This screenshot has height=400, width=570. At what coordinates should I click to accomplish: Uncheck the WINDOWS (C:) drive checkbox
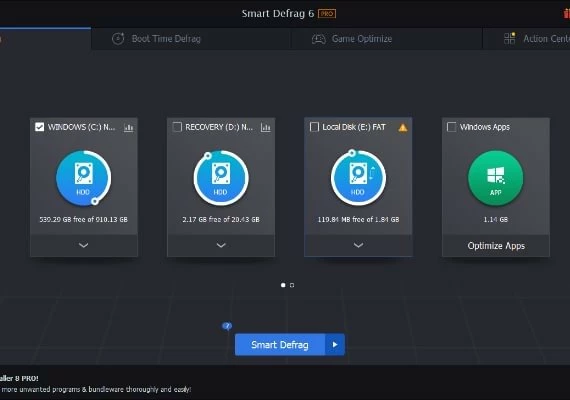coord(39,127)
